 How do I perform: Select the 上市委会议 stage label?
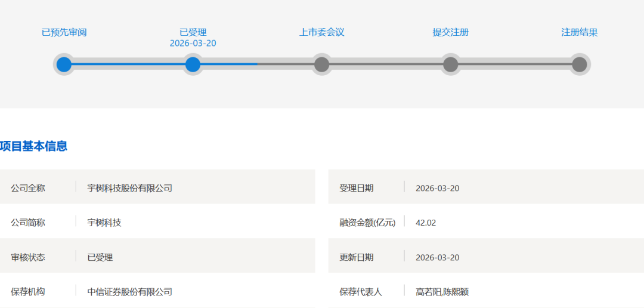pos(321,32)
